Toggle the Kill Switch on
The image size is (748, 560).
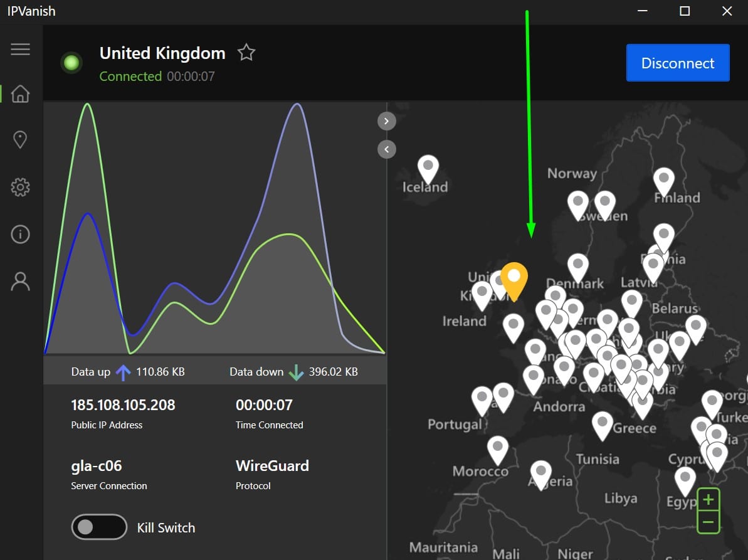coord(99,527)
